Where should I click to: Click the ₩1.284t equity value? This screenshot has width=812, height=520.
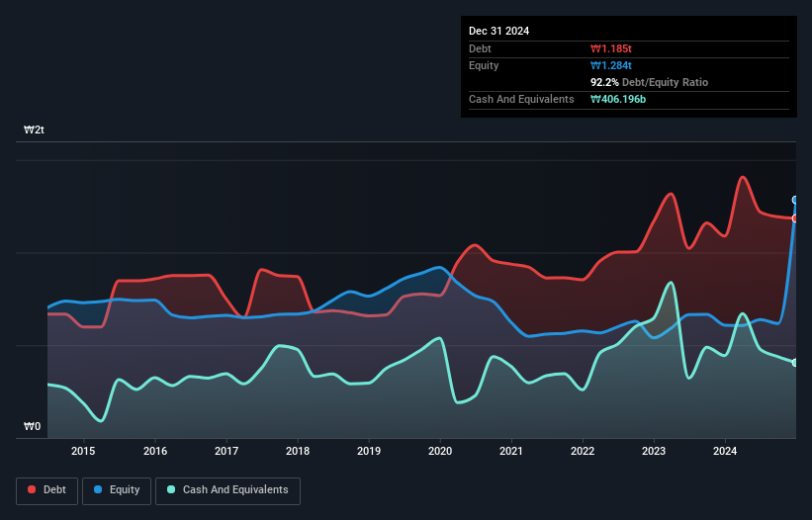(611, 65)
